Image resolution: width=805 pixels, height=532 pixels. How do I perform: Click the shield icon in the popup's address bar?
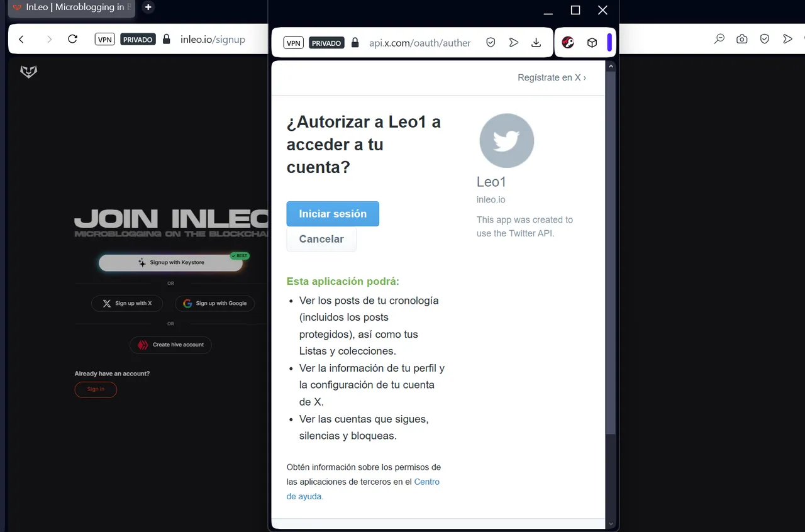[x=491, y=43]
